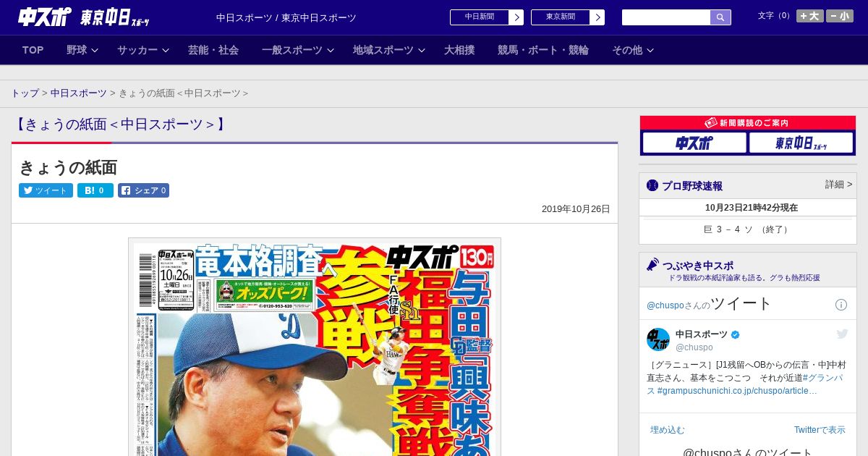Click 中スポ subscription banner button
Screen dimensions: 868x456
(694, 143)
